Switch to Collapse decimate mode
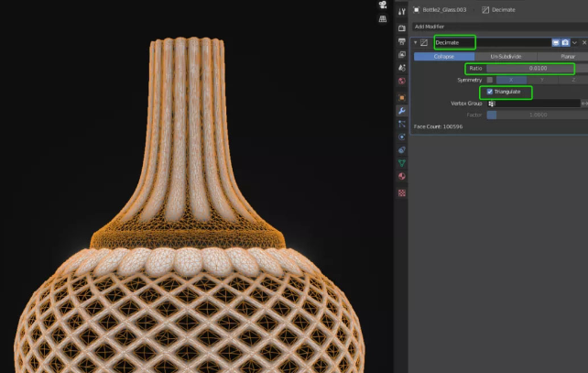This screenshot has width=588, height=373. coord(444,56)
